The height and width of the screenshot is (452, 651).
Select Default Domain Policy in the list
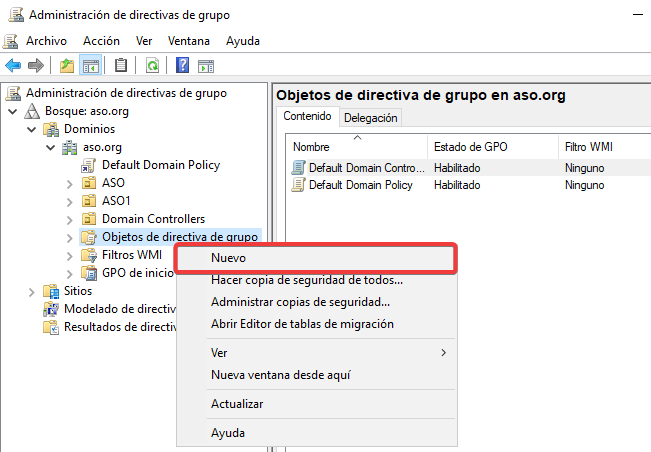click(360, 185)
